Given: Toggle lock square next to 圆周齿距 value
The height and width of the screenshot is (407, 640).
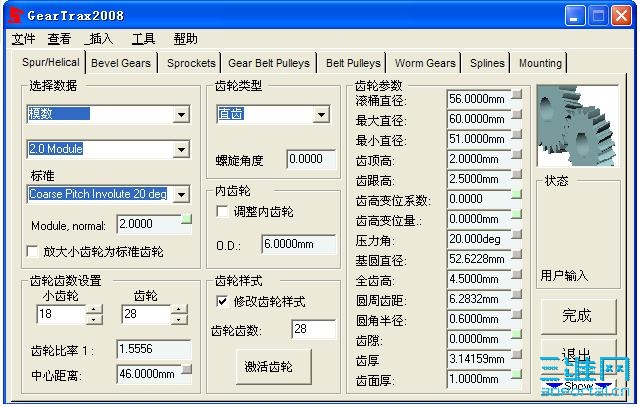Looking at the screenshot, I should pyautogui.click(x=517, y=295).
